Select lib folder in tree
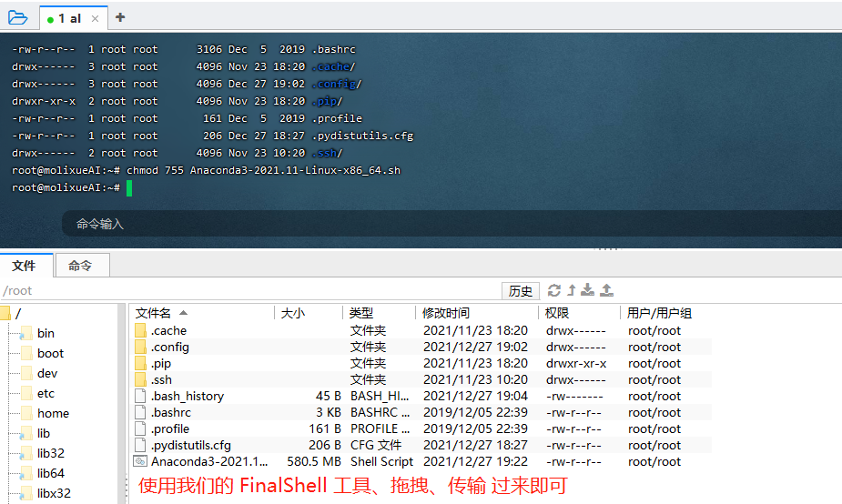This screenshot has height=504, width=842. 44,433
